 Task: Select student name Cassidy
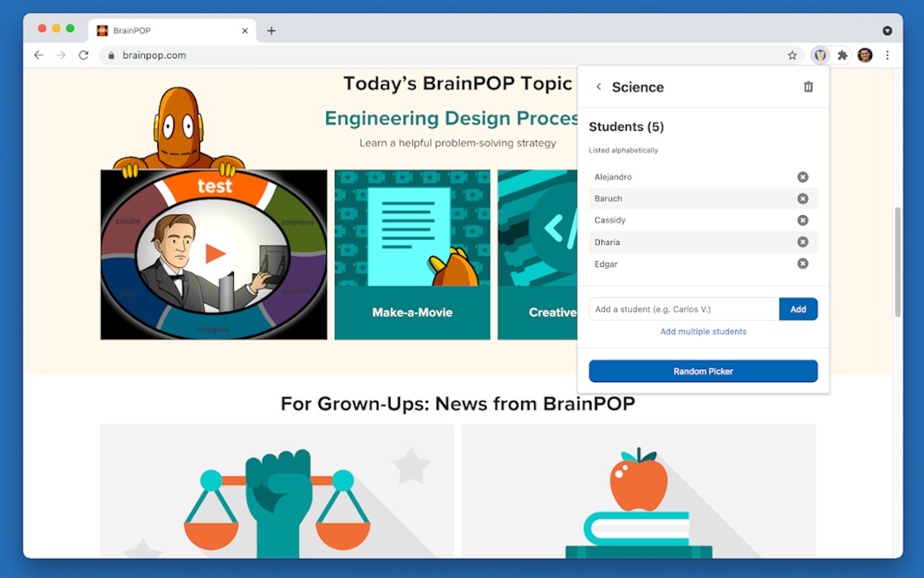tap(610, 220)
